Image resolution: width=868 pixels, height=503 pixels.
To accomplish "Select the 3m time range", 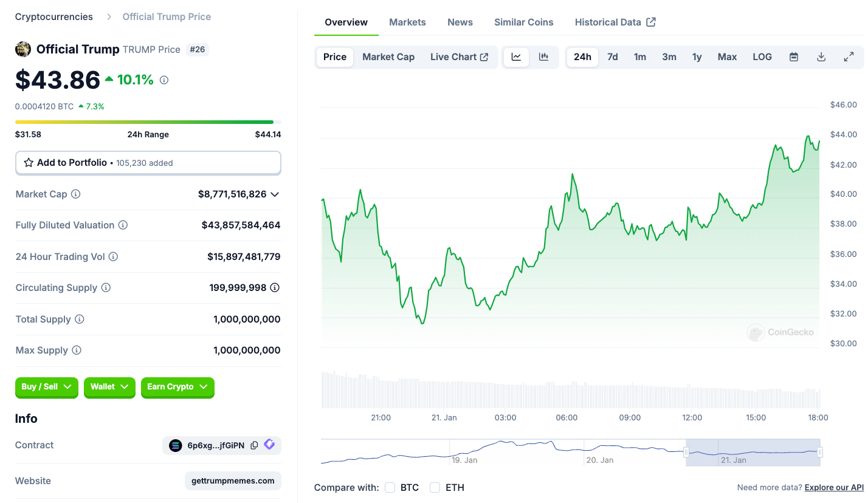I will [669, 57].
